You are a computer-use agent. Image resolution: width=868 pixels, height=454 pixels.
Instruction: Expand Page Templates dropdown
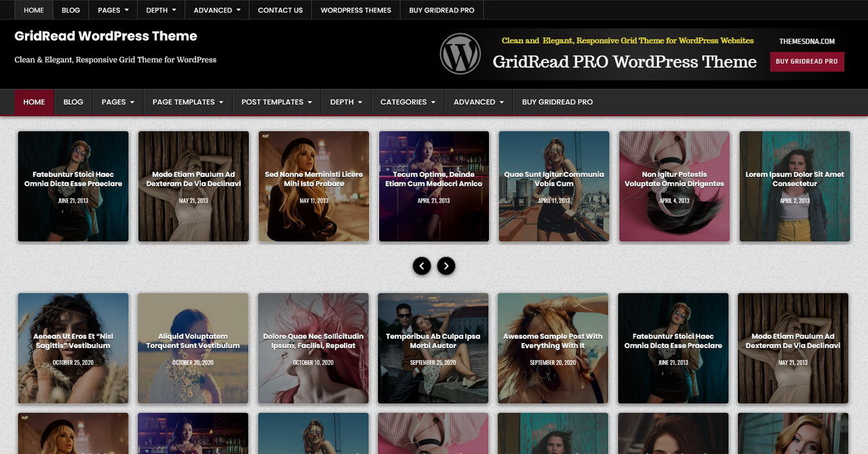point(188,102)
